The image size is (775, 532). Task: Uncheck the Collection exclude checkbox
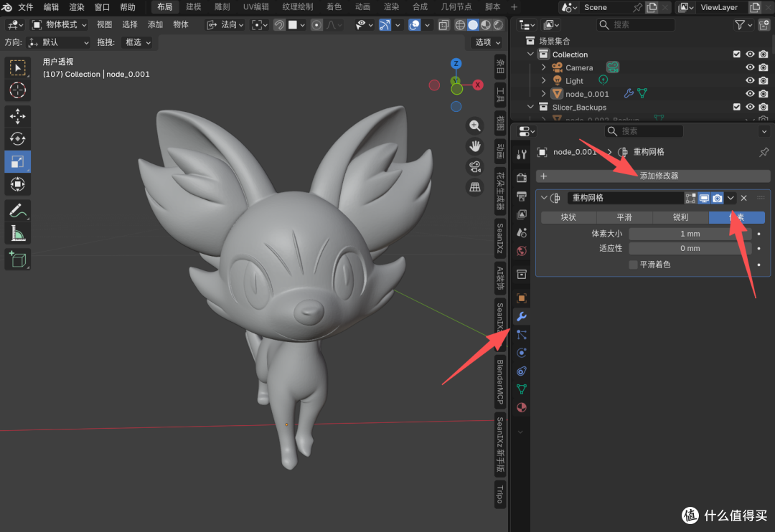point(736,54)
